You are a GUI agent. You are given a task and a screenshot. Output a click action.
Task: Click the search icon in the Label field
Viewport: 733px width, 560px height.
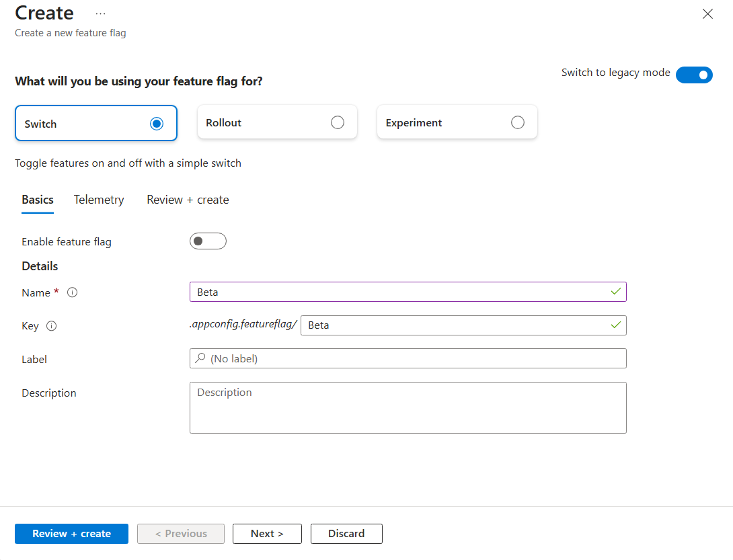pos(200,358)
